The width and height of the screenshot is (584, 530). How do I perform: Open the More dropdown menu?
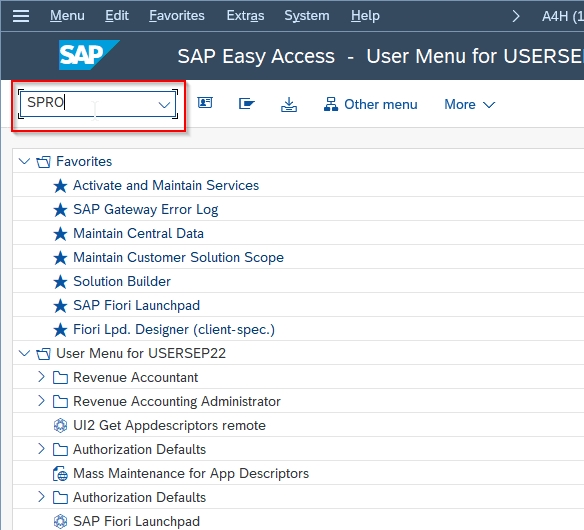(x=469, y=105)
